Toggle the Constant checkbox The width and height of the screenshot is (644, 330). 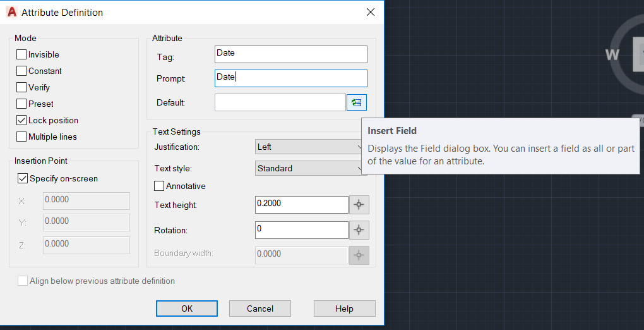click(x=21, y=71)
